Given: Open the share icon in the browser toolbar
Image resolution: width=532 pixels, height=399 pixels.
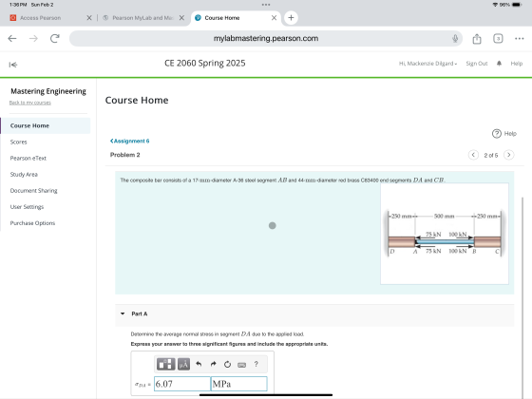Looking at the screenshot, I should (x=477, y=39).
